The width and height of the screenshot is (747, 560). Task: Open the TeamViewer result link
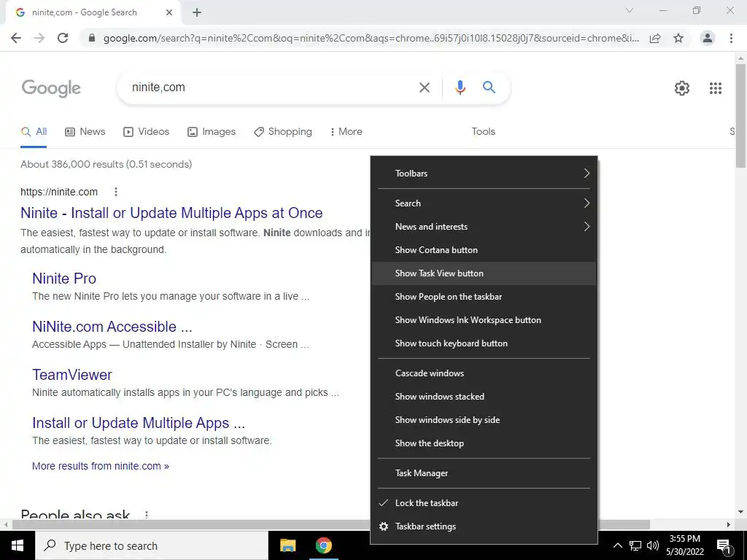click(x=72, y=375)
